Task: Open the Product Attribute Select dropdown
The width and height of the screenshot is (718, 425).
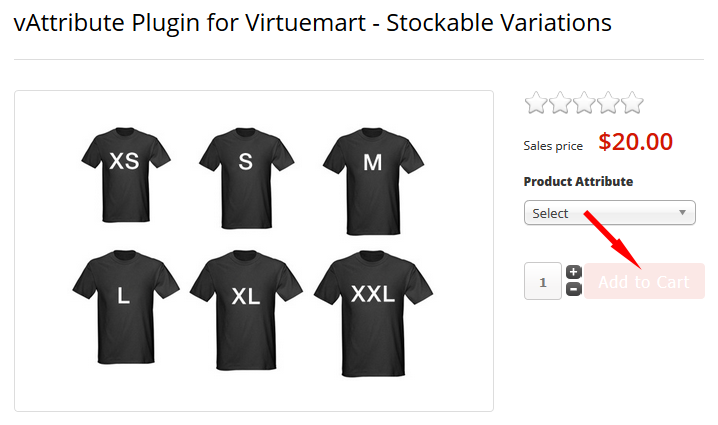Action: (609, 213)
